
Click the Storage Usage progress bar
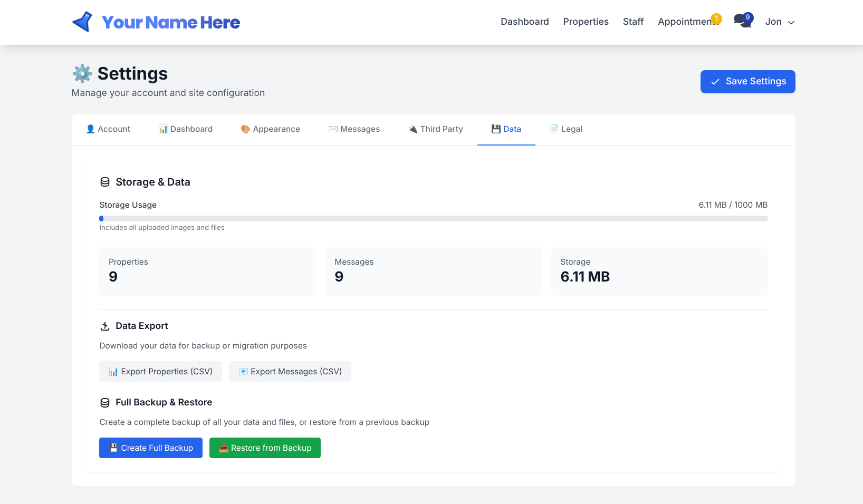[x=433, y=219]
